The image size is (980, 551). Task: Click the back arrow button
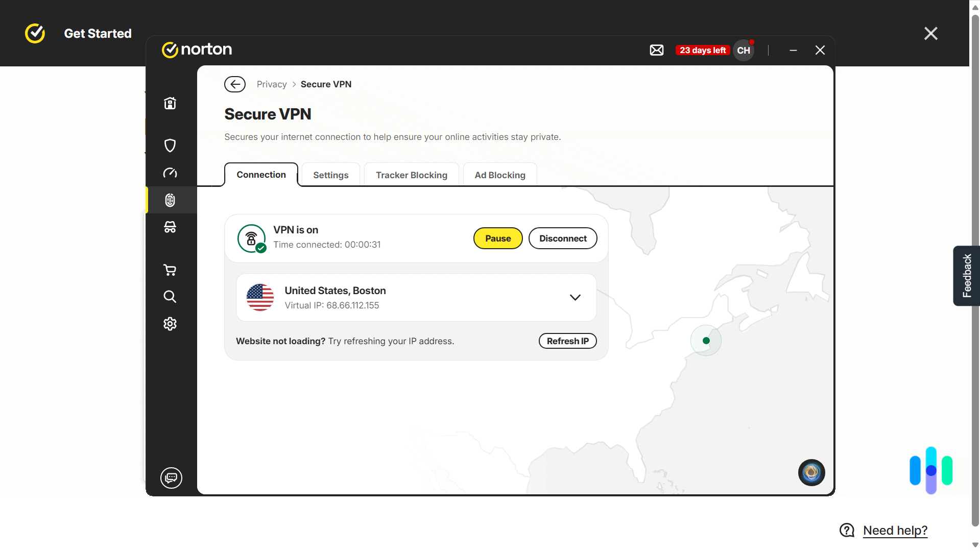(235, 84)
